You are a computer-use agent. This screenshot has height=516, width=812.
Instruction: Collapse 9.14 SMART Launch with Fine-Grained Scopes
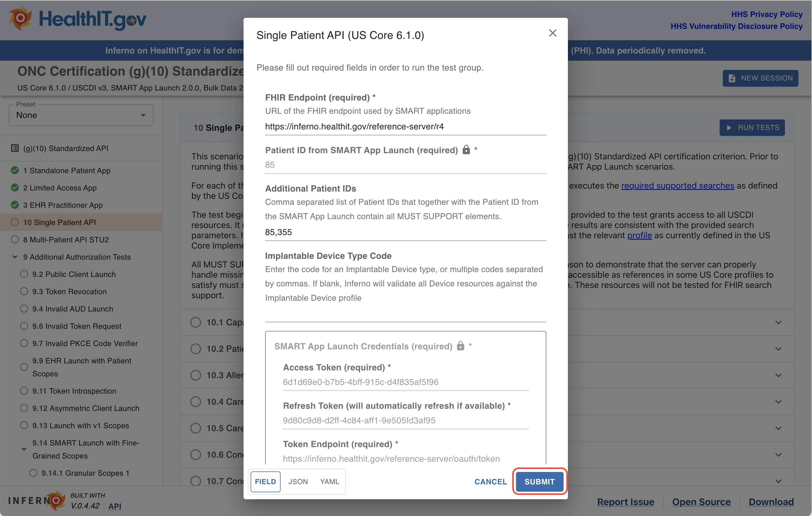24,449
